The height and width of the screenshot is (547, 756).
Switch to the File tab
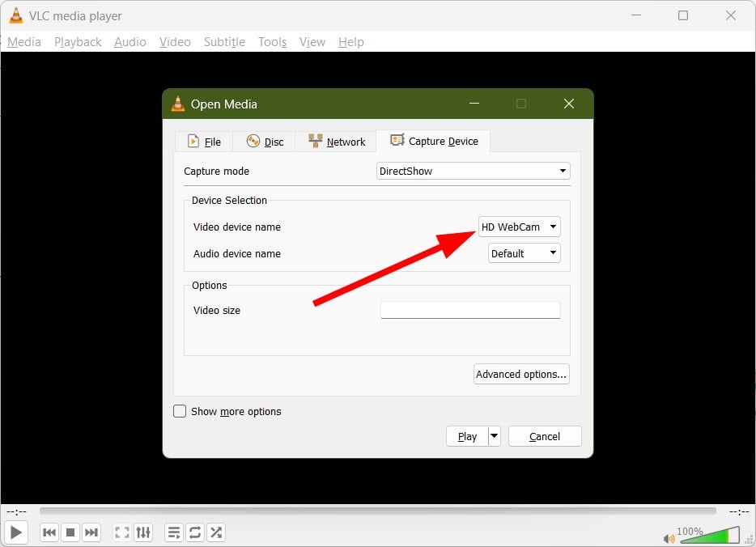point(204,142)
